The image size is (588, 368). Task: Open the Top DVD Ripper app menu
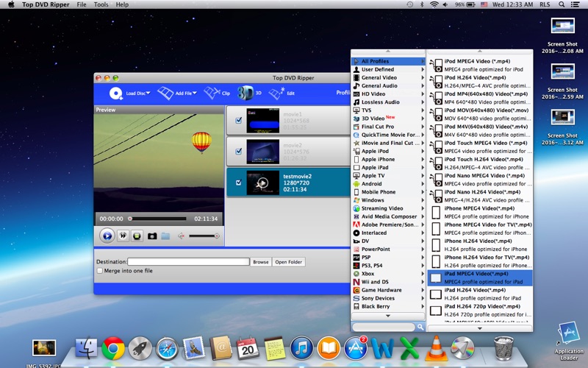click(x=46, y=4)
